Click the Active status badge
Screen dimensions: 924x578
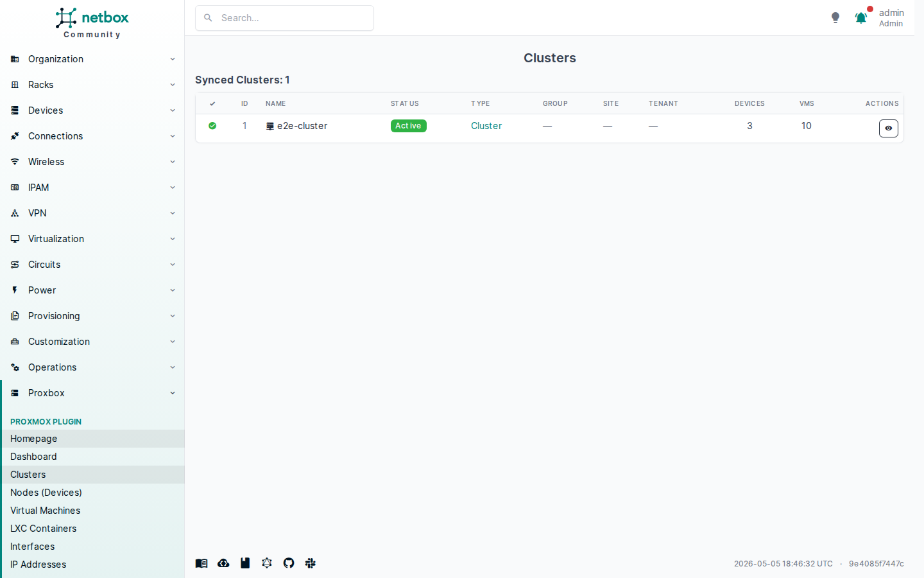[408, 126]
